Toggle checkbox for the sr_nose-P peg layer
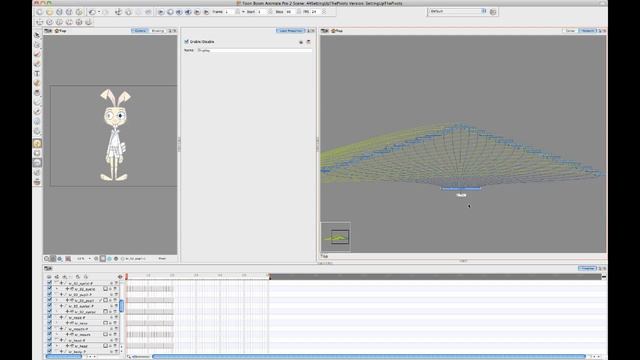The width and height of the screenshot is (640, 360). click(x=49, y=317)
